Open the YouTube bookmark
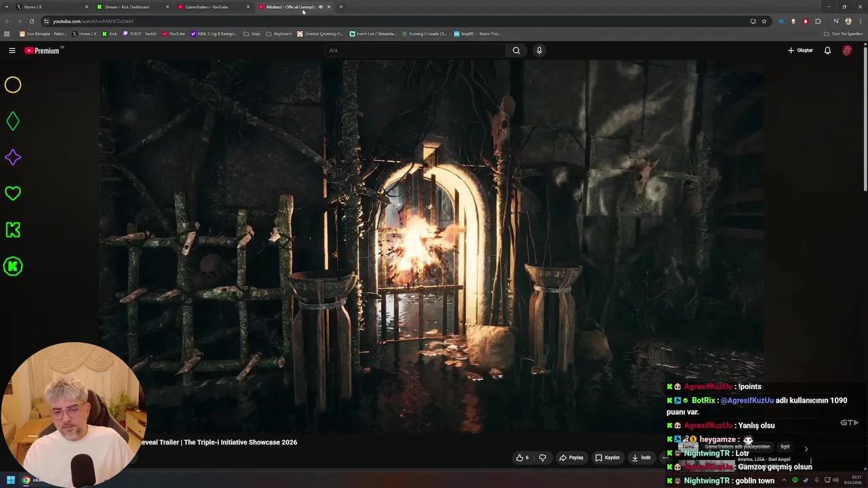The image size is (868, 488). pos(174,33)
